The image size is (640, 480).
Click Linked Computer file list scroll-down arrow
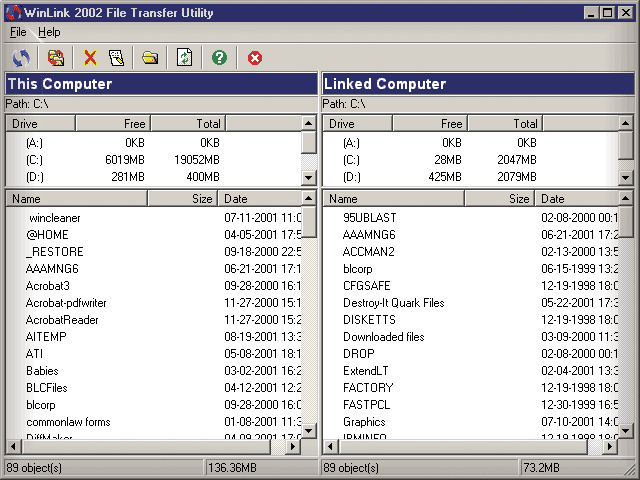coord(626,431)
